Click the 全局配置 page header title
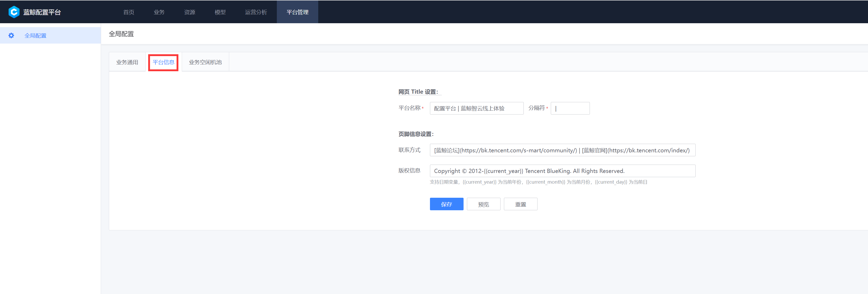 pyautogui.click(x=121, y=34)
